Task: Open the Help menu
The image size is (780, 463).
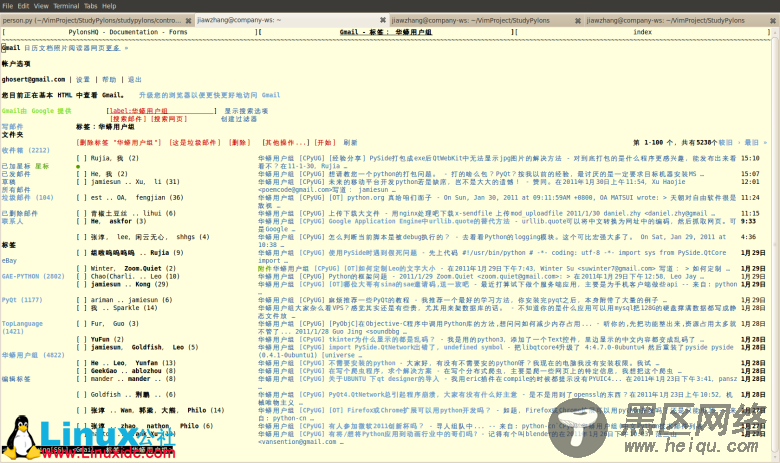Action: pos(109,6)
